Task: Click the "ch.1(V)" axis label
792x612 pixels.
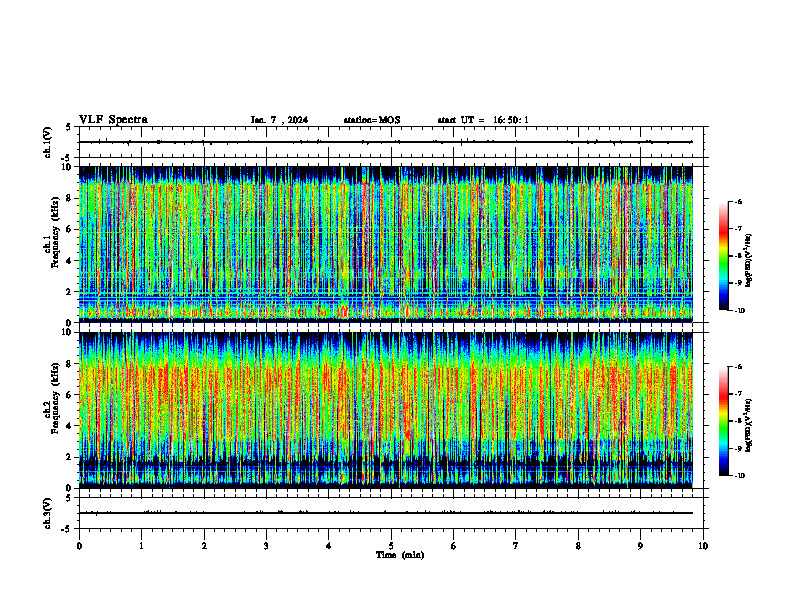Action: click(x=48, y=142)
